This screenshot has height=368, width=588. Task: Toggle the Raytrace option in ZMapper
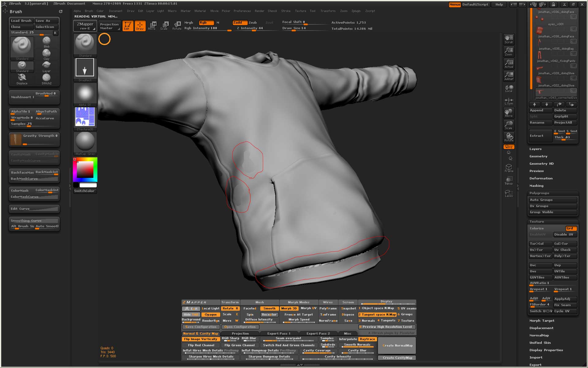pos(367,339)
